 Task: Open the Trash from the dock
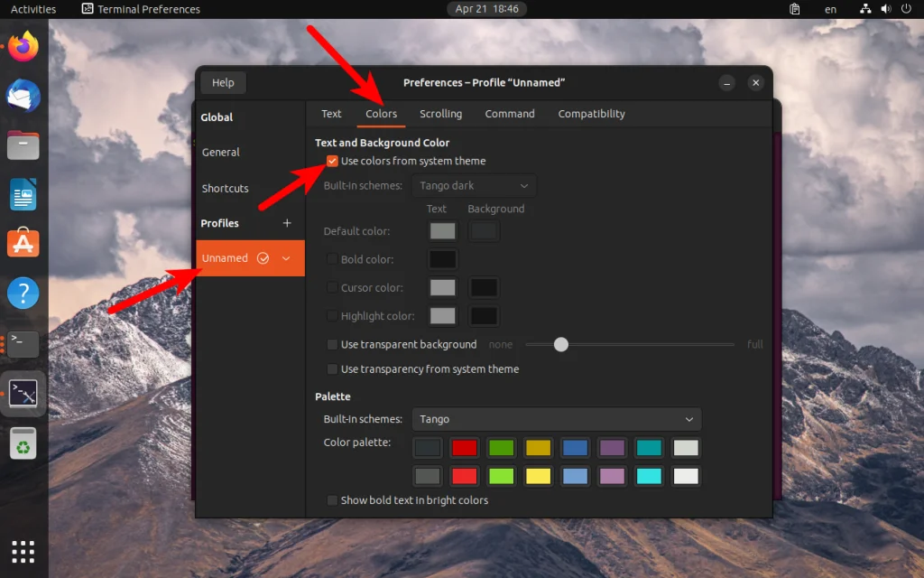pyautogui.click(x=23, y=444)
